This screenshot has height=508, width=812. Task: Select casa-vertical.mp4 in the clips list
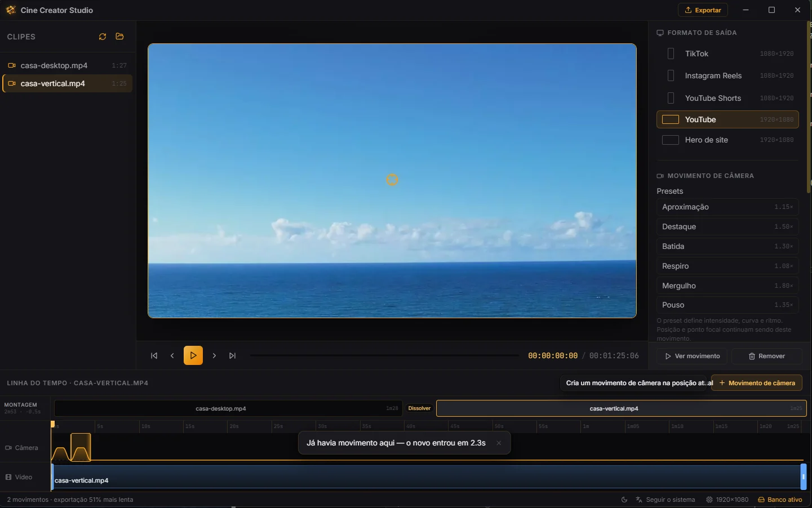[68, 83]
